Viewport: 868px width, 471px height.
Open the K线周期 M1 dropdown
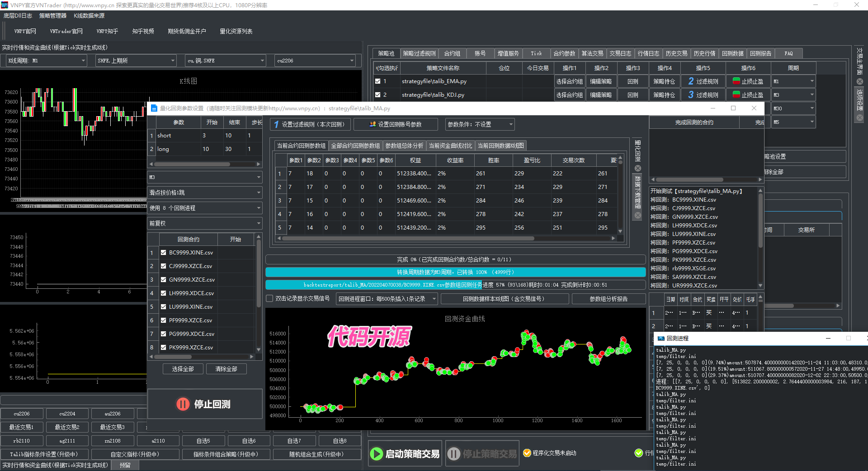46,61
